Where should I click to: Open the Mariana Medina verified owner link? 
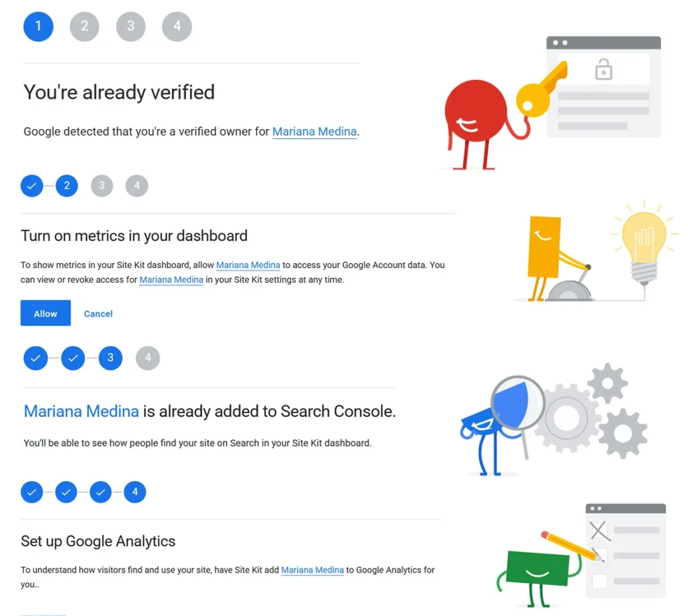click(314, 132)
